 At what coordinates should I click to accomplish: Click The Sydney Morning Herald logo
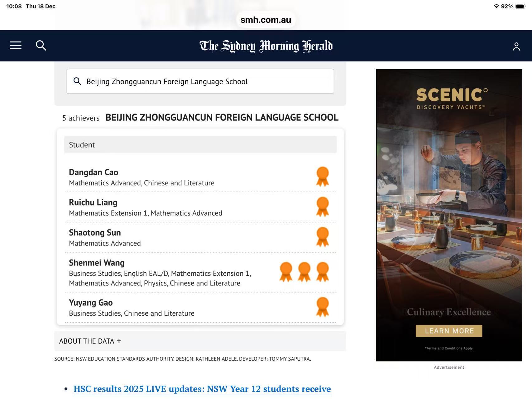point(266,46)
